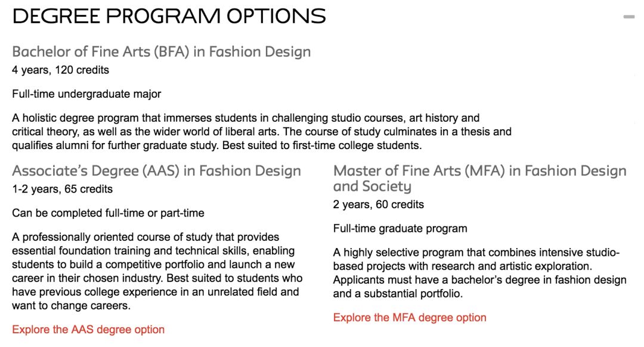
Task: Click 'Can be completed full-time or part-time'
Action: click(108, 213)
